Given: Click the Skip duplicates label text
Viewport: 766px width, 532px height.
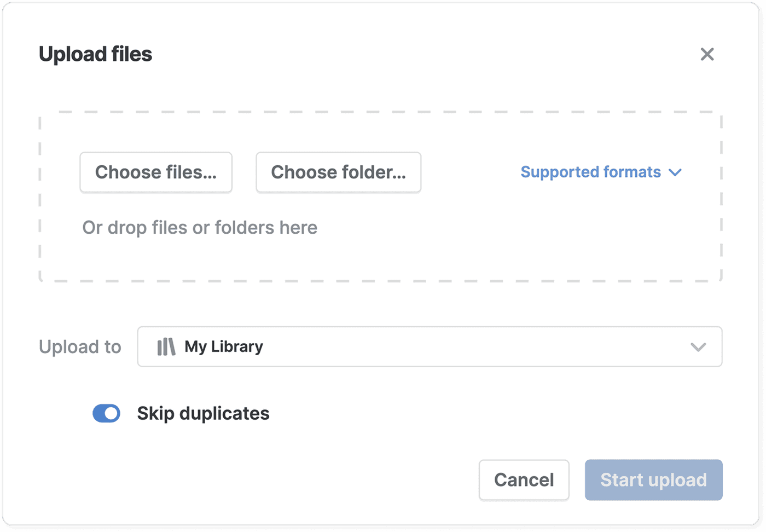Looking at the screenshot, I should coord(203,414).
